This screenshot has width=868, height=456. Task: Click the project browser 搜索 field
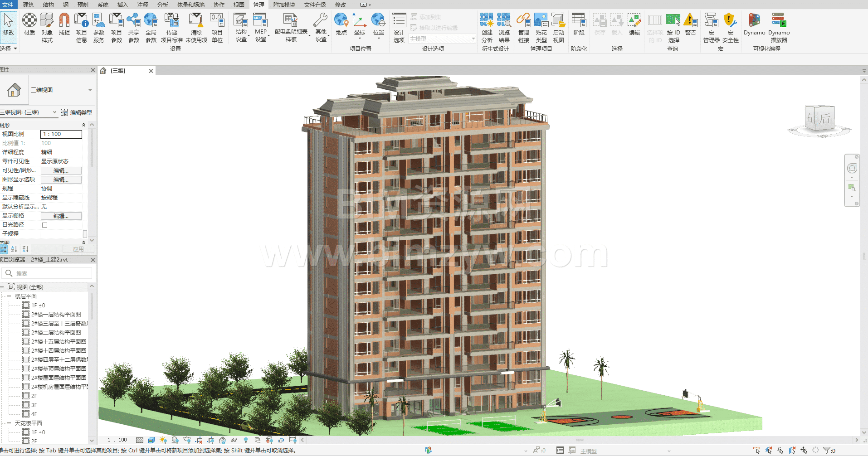point(47,273)
